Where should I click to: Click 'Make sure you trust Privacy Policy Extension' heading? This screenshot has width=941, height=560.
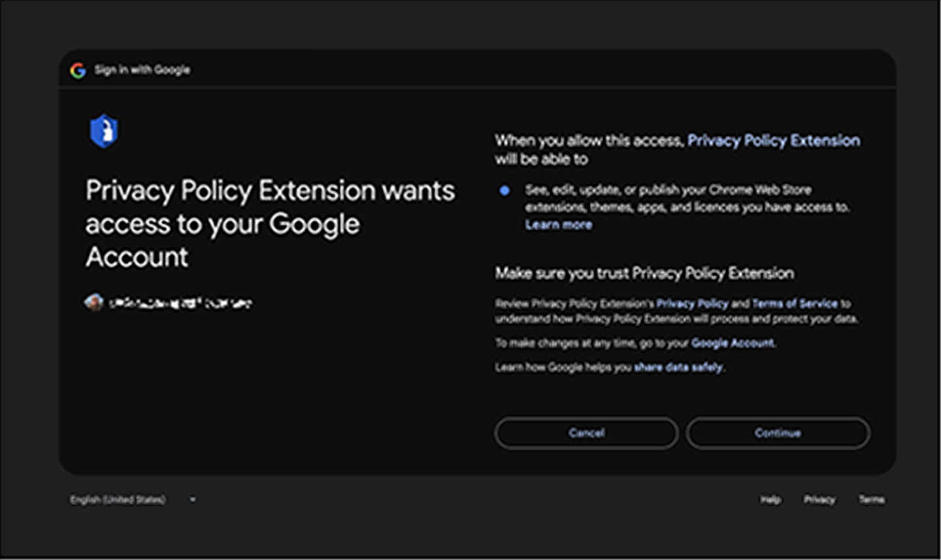tap(644, 273)
